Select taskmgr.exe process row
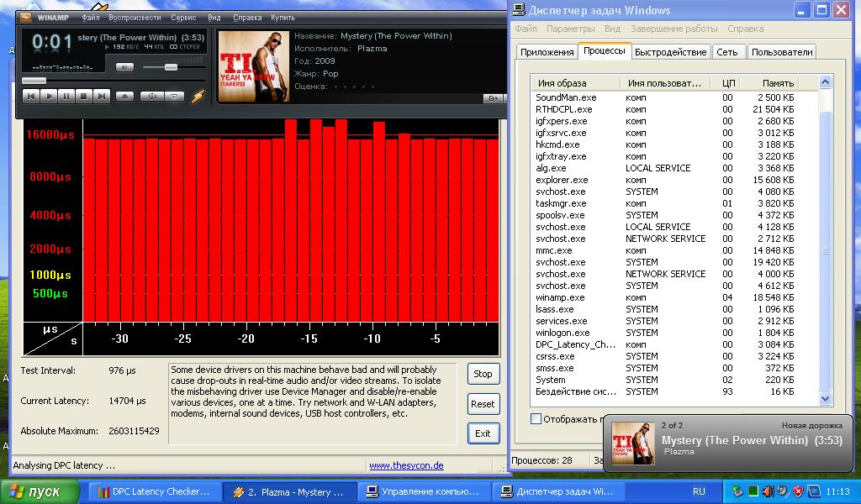 [x=674, y=203]
